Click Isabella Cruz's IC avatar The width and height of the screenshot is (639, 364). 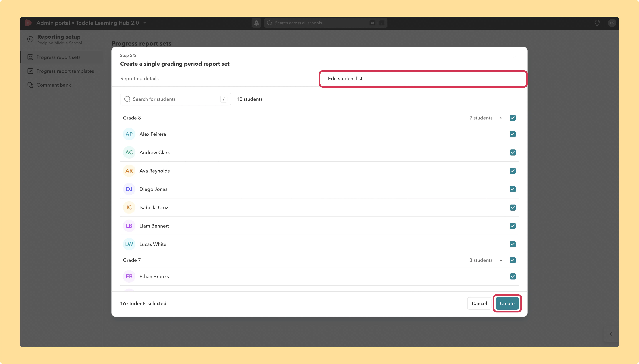(129, 207)
